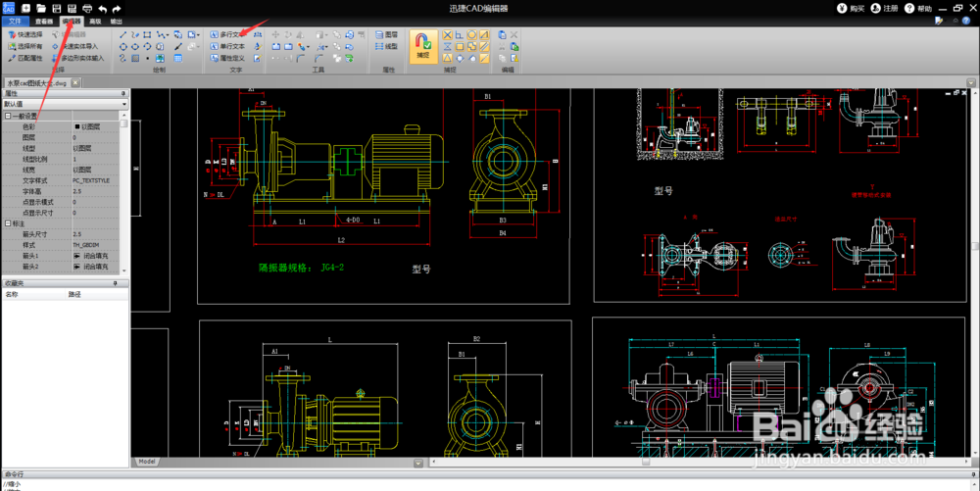Close the 水泵cad图纸 document tab

[x=75, y=82]
